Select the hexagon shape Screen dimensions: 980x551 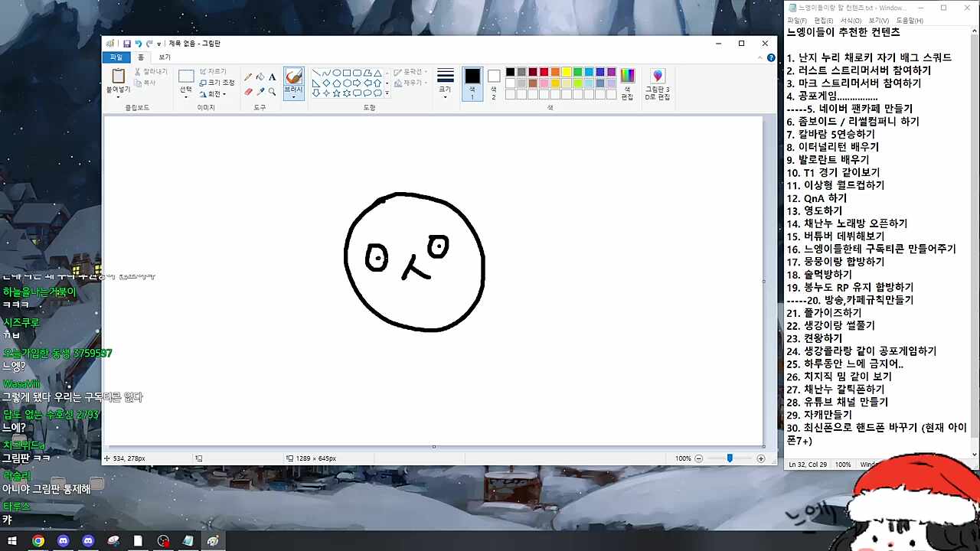click(347, 83)
